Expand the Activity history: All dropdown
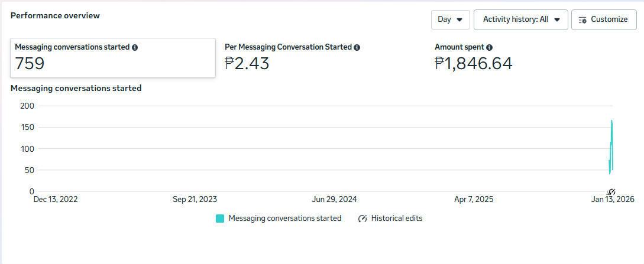This screenshot has height=264, width=644. click(520, 19)
